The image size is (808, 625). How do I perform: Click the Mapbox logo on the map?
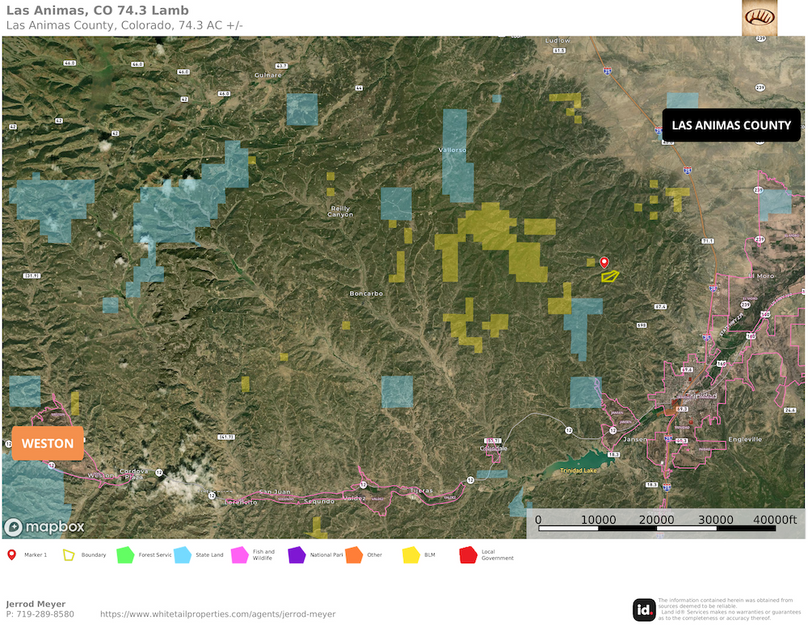(x=45, y=527)
